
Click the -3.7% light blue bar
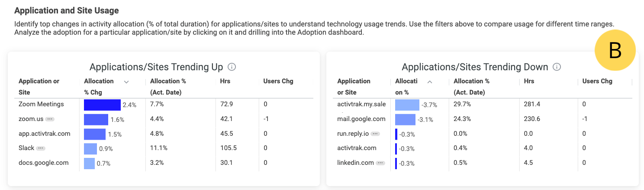(x=407, y=105)
